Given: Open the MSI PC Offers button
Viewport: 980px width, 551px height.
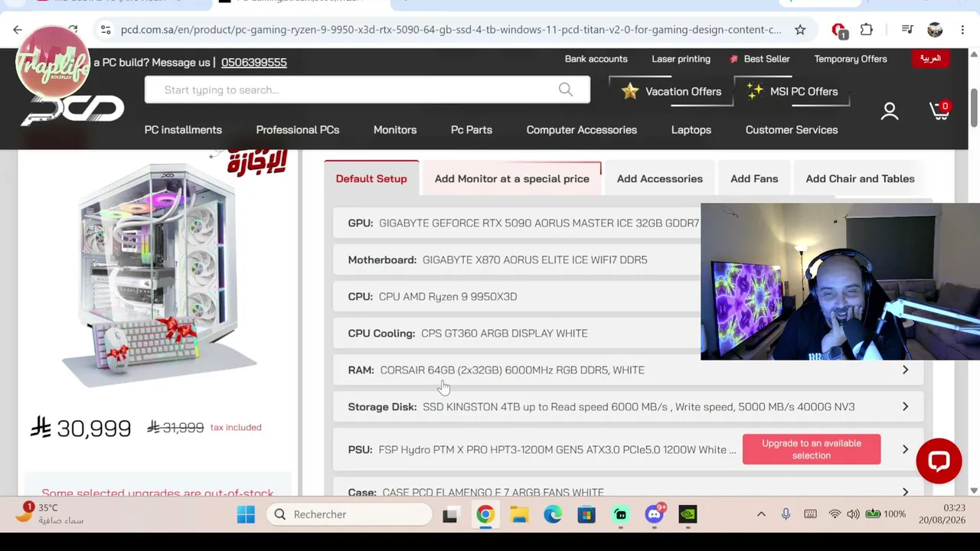Looking at the screenshot, I should 792,91.
